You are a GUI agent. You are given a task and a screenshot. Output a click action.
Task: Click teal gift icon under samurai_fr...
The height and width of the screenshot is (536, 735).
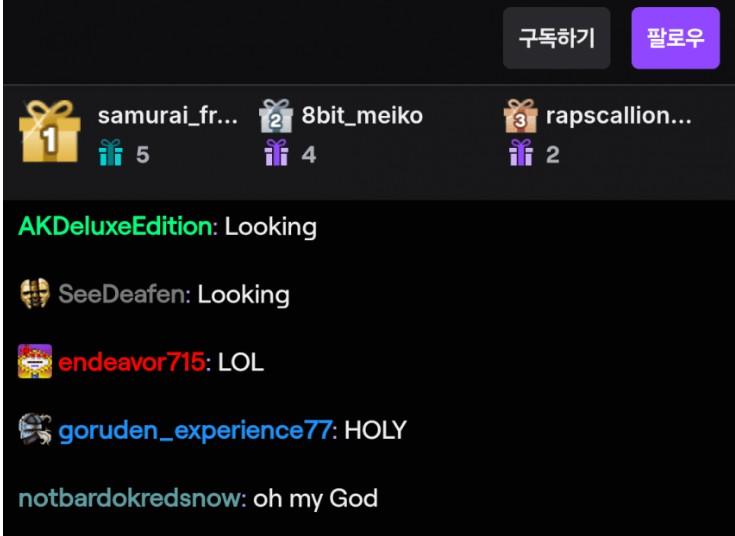(111, 153)
